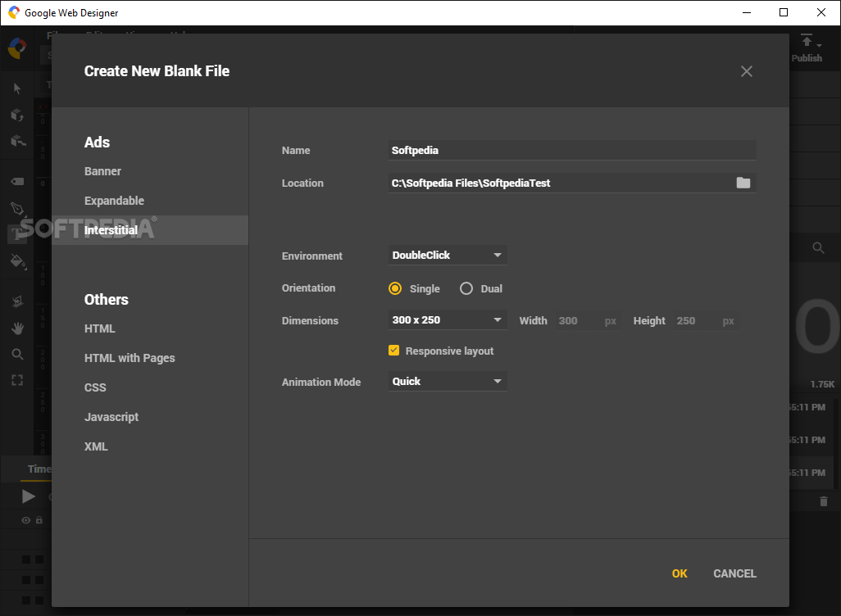841x616 pixels.
Task: Choose HTML with Pages file type
Action: click(130, 358)
